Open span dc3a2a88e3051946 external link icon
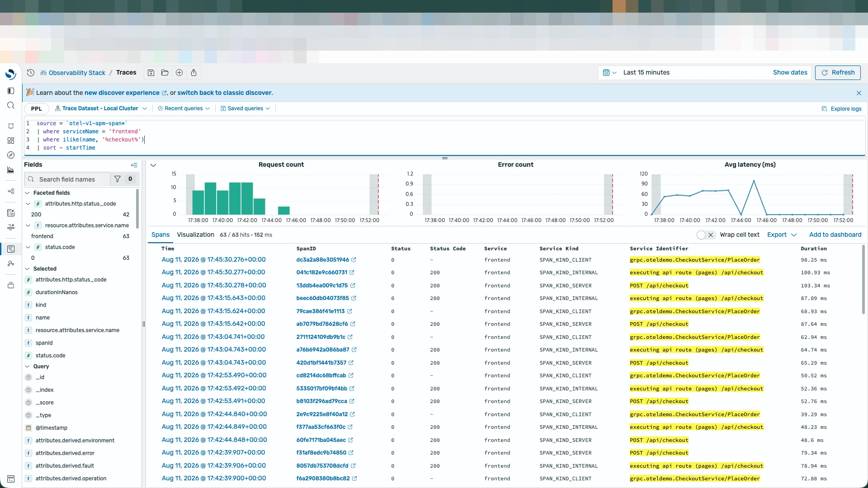 354,260
